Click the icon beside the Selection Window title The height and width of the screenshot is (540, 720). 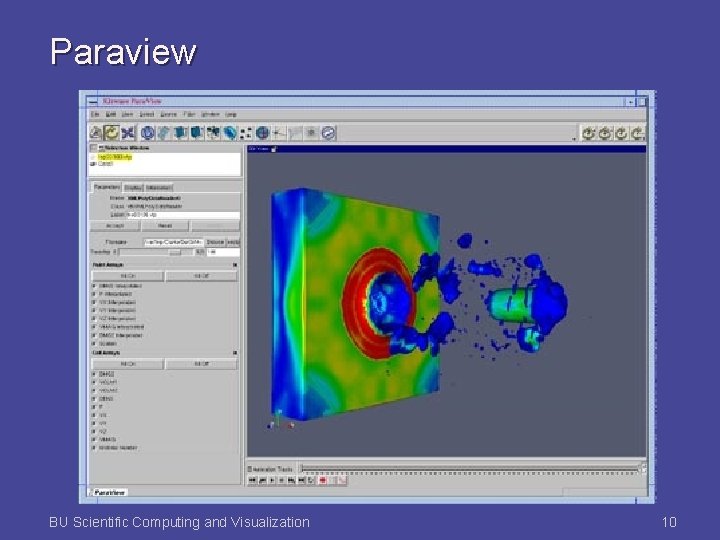101,148
